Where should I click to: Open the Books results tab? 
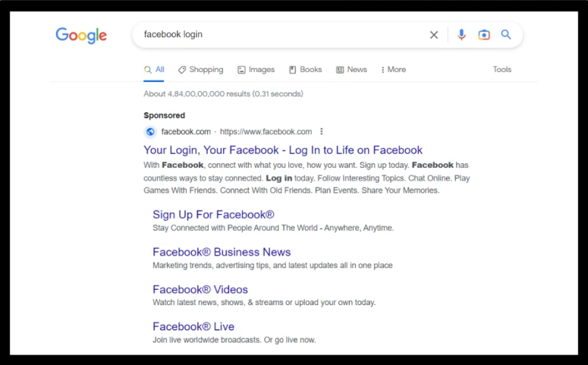(305, 69)
